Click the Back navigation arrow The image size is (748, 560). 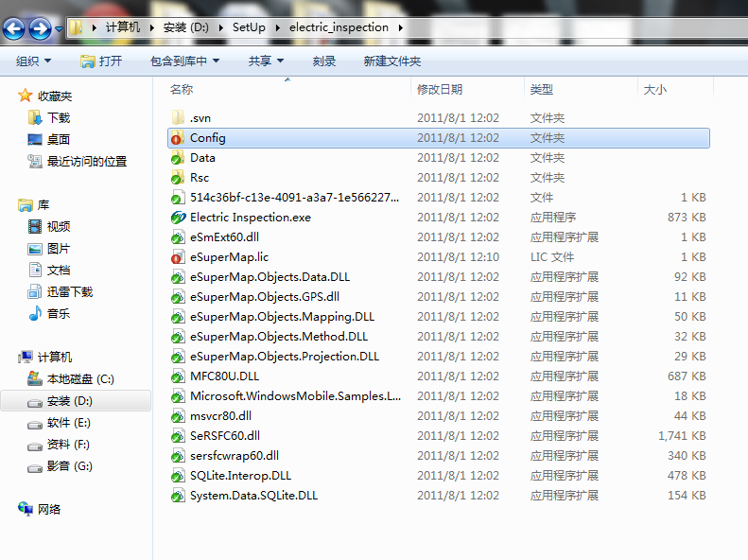click(x=14, y=28)
